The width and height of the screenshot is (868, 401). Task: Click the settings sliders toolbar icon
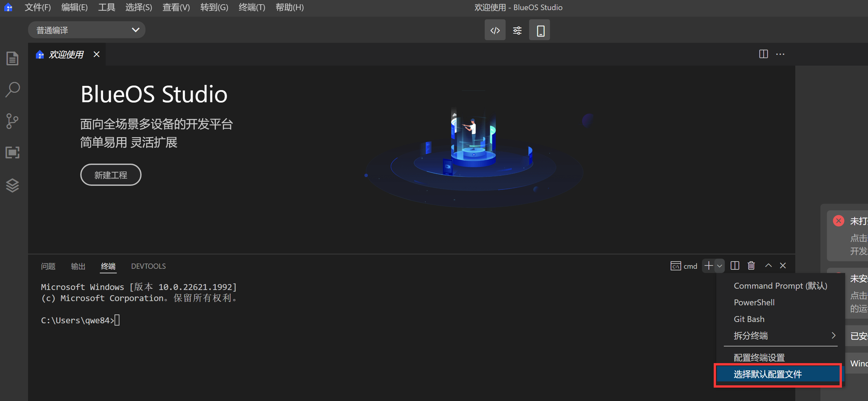tap(517, 30)
